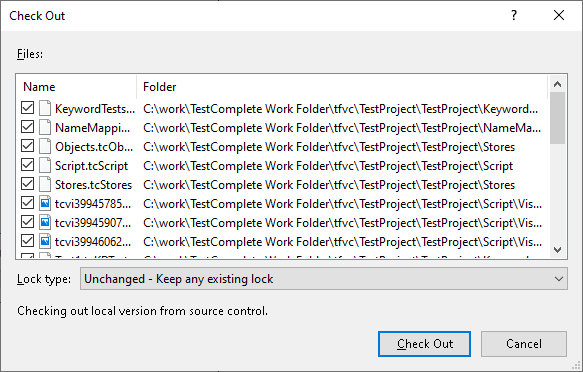This screenshot has width=583, height=372.
Task: Click the Script.tcScript file icon
Action: (45, 165)
